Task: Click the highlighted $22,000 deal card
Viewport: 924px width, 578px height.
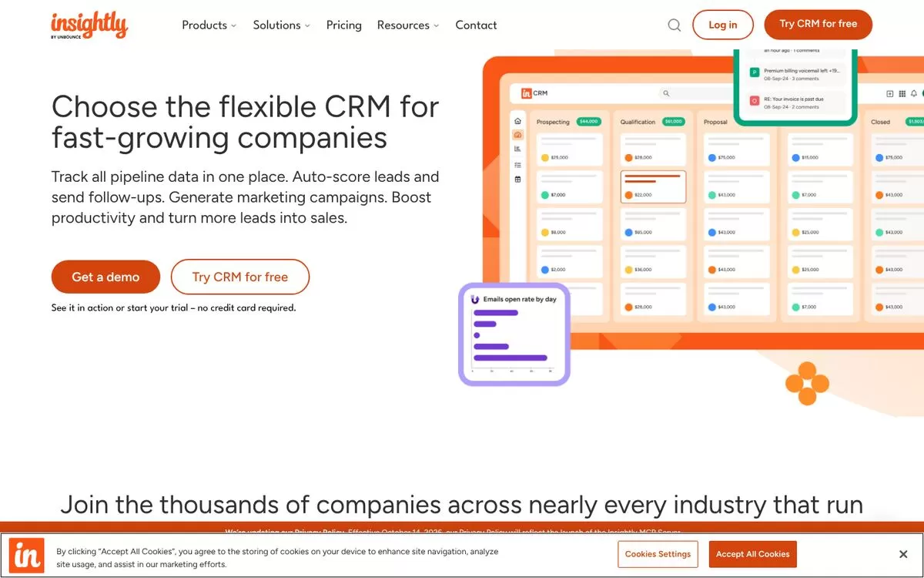Action: pyautogui.click(x=653, y=187)
